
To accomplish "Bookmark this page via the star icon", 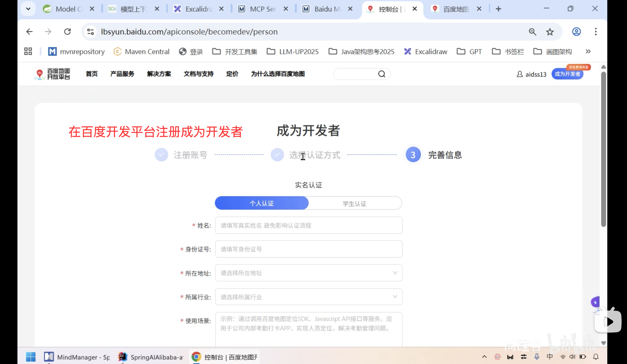I will [x=549, y=32].
